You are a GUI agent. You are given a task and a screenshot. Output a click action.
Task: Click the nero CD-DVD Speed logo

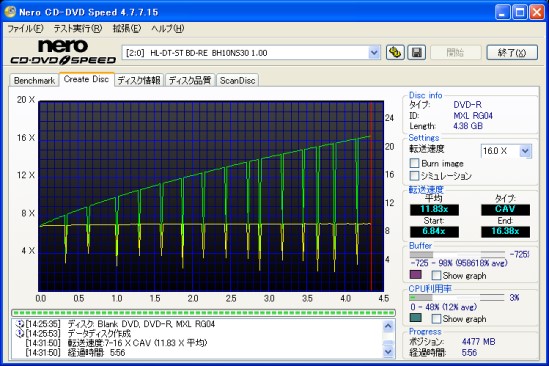[63, 52]
